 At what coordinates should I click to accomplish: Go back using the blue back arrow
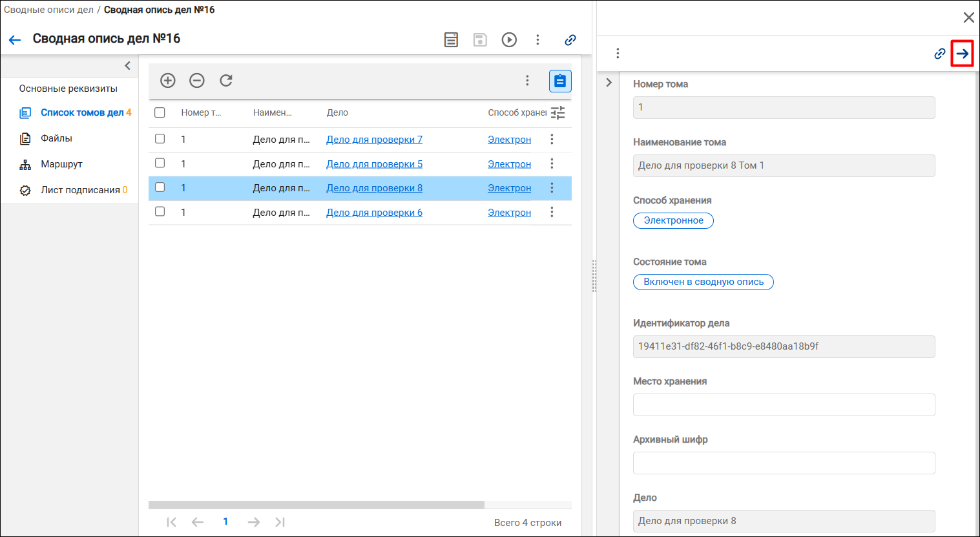tap(15, 40)
